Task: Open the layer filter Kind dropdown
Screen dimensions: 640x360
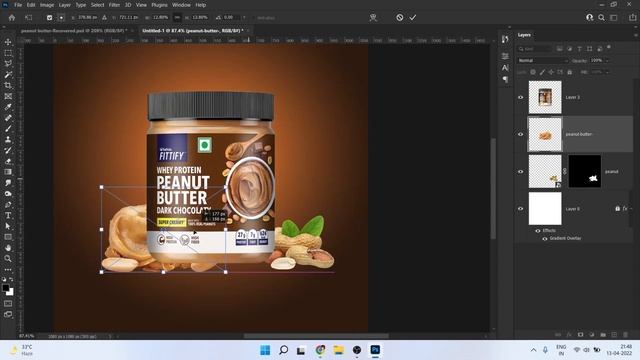Action: point(535,49)
